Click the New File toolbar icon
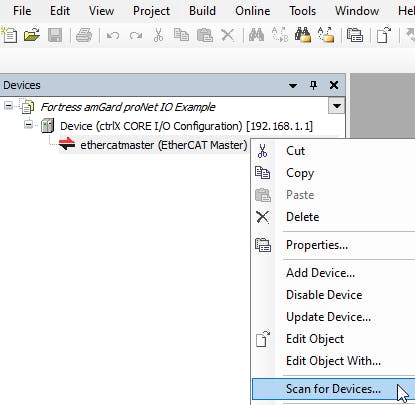The image size is (415, 405). (9, 35)
